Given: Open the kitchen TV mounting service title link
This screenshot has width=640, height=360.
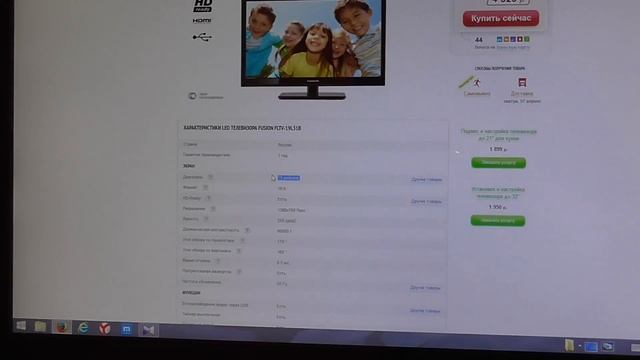Looking at the screenshot, I should coord(498,135).
